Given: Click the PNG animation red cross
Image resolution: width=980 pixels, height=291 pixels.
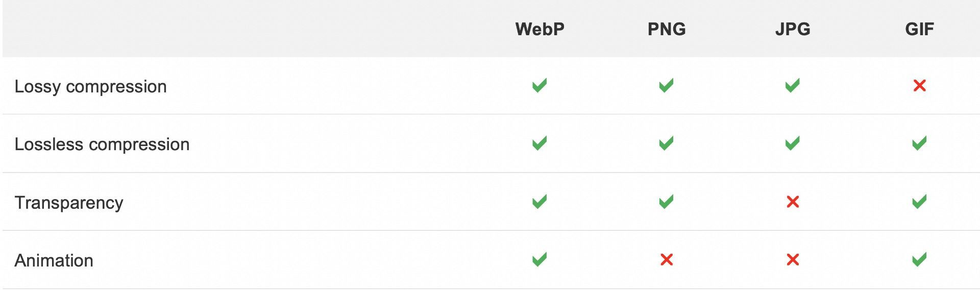Looking at the screenshot, I should [667, 260].
